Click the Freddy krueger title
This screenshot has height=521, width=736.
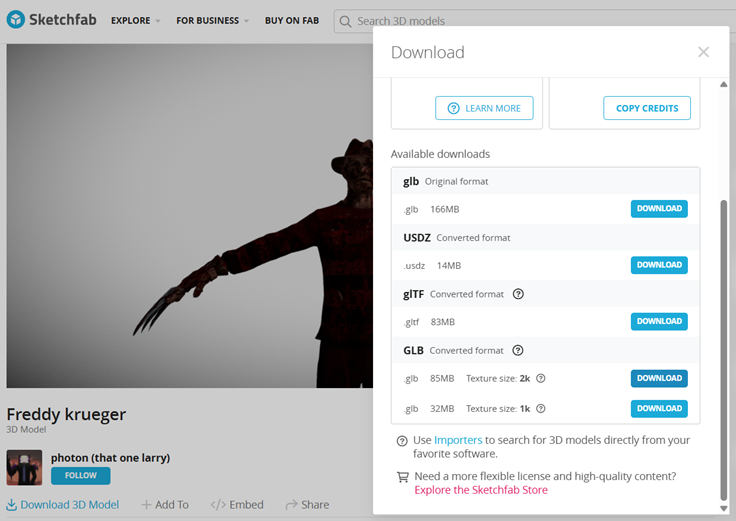point(66,414)
